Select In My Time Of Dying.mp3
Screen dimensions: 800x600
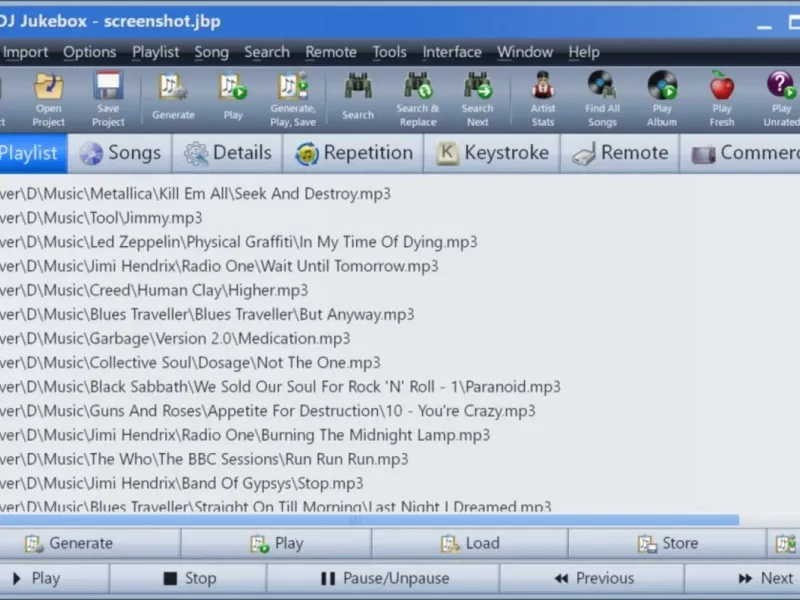(400, 242)
